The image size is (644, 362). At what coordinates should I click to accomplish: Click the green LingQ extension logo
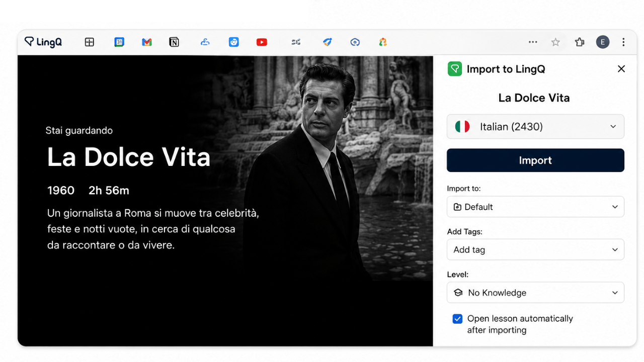click(455, 69)
